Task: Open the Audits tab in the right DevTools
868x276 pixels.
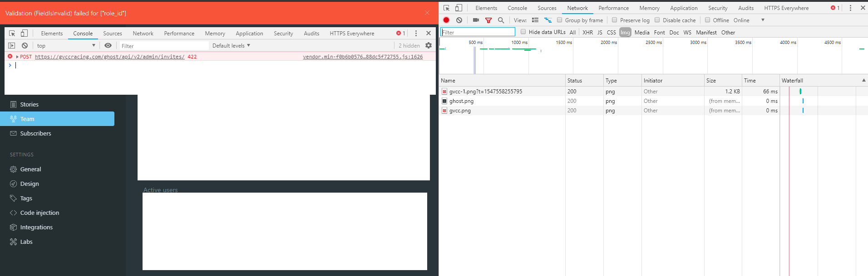Action: pos(745,8)
